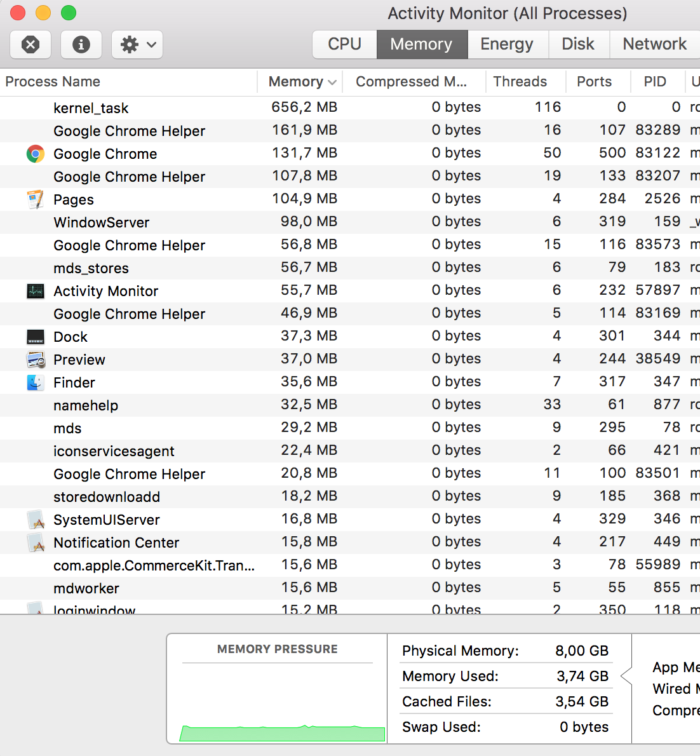700x756 pixels.
Task: Click the Preview app icon
Action: click(x=35, y=360)
